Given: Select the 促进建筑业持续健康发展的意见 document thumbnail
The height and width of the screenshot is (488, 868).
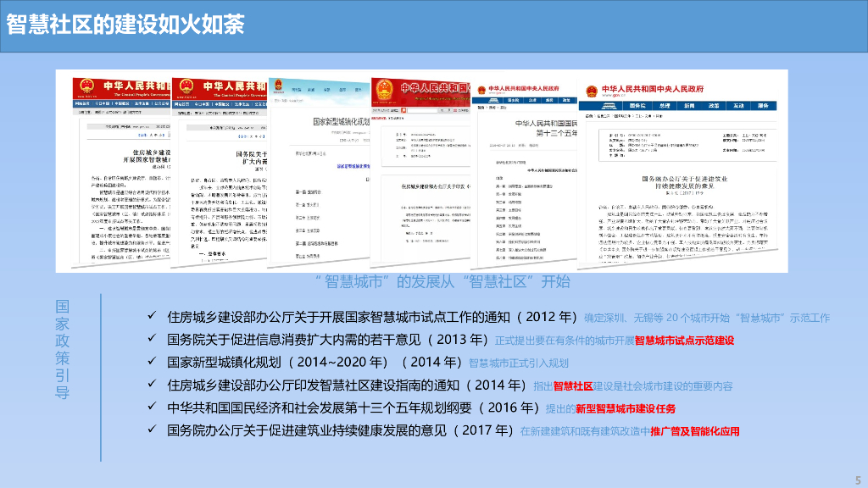Looking at the screenshot, I should (677, 175).
